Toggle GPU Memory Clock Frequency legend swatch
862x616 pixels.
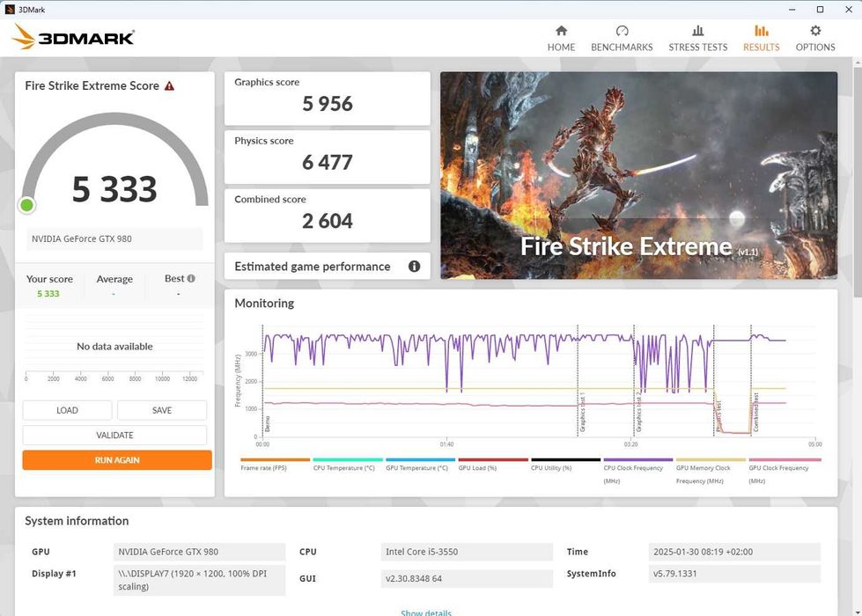pos(711,460)
